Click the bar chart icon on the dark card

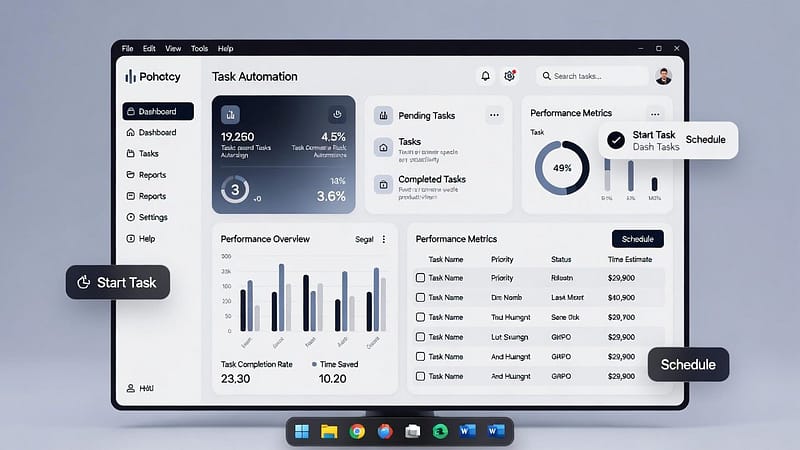click(230, 115)
